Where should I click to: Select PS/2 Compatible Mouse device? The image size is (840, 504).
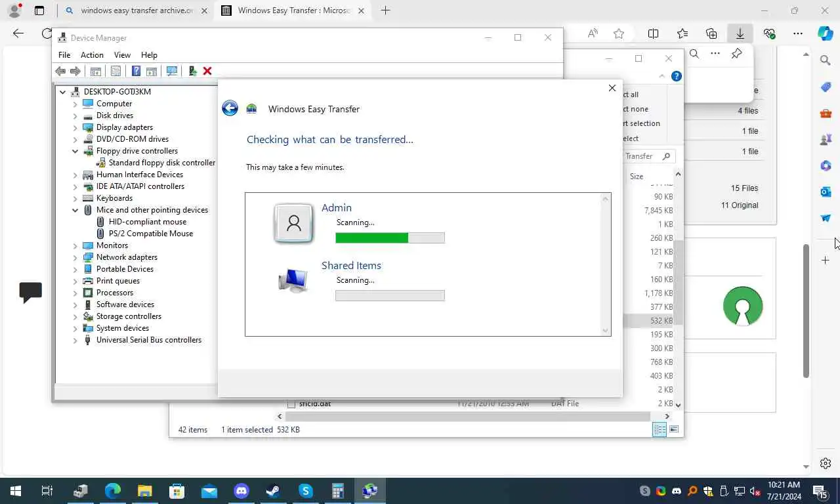(x=150, y=234)
